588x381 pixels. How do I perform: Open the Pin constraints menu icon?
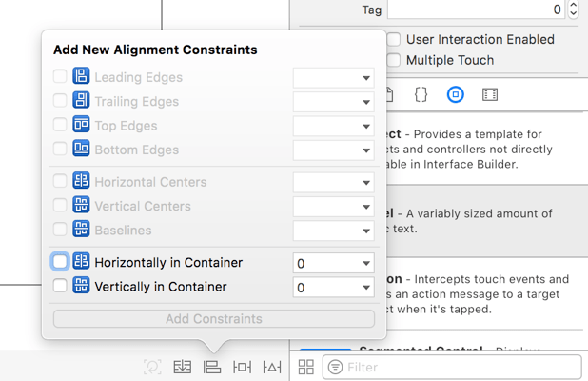click(x=243, y=367)
